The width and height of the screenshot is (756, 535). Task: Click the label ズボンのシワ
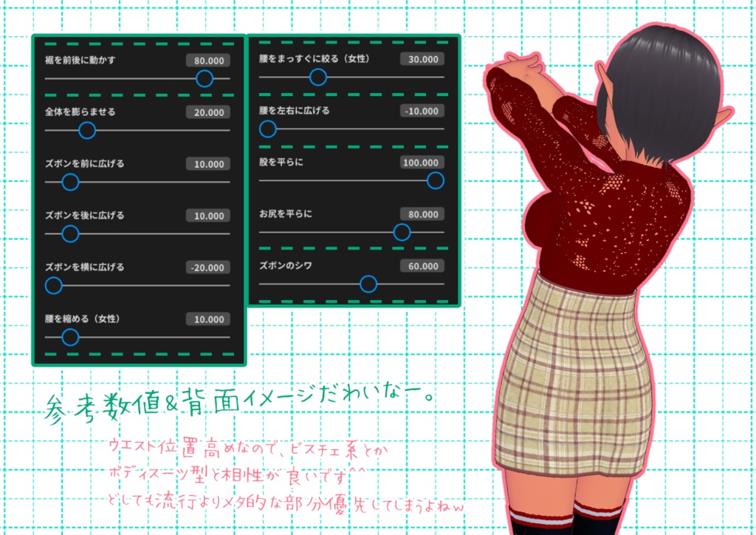click(x=286, y=265)
